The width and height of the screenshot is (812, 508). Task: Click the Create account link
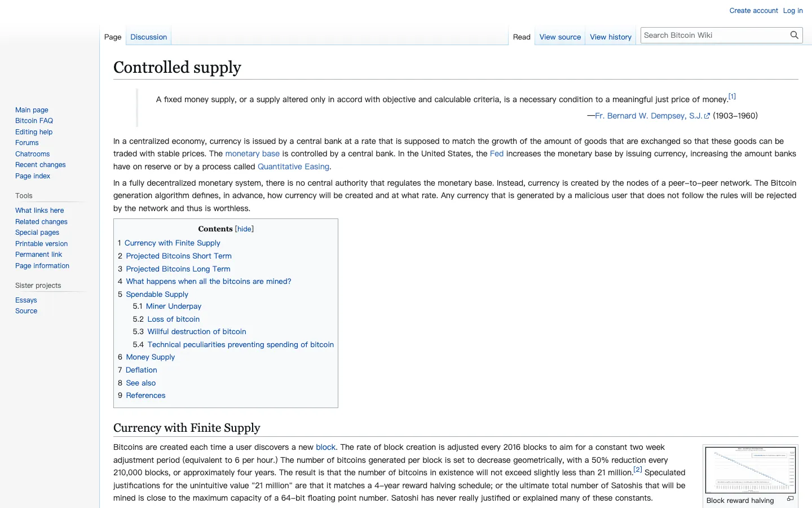[753, 11]
